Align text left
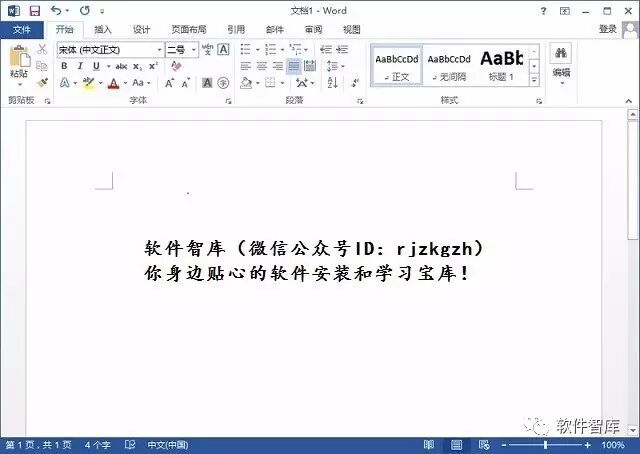 click(246, 66)
